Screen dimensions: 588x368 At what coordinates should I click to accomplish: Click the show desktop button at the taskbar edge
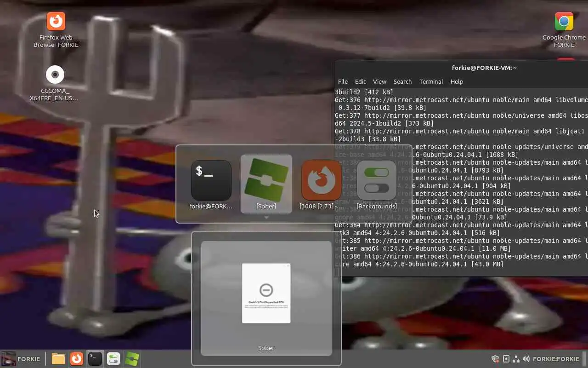tap(585, 359)
